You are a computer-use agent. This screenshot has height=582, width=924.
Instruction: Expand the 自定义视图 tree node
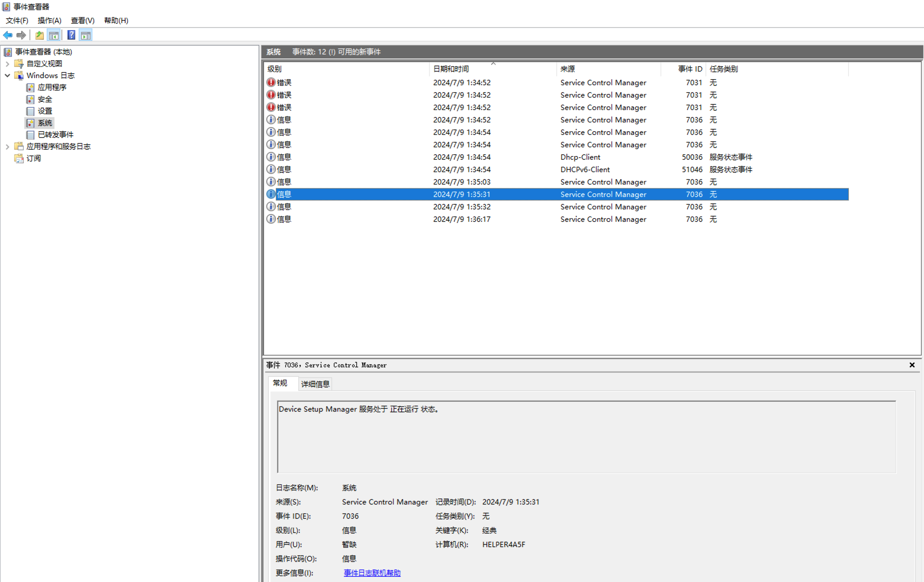pos(7,64)
